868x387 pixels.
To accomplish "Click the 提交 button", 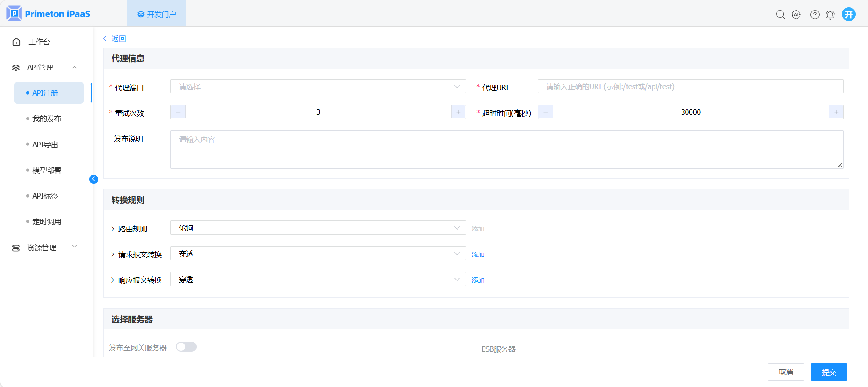I will (828, 372).
